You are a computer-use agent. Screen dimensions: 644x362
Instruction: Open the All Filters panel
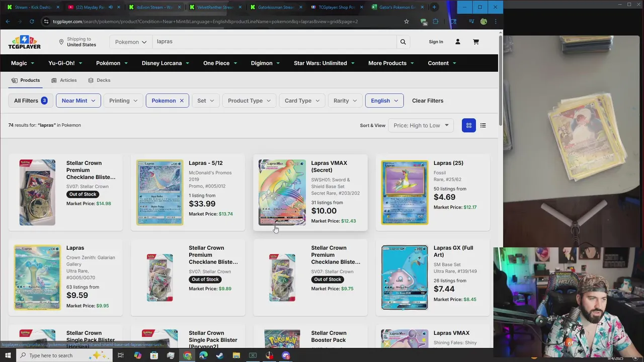pyautogui.click(x=31, y=101)
